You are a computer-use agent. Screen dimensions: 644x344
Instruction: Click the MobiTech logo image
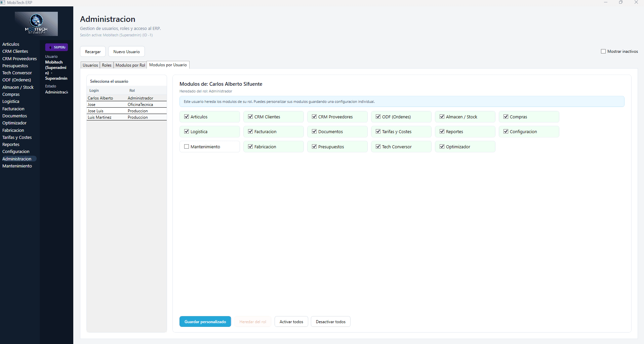[x=36, y=24]
